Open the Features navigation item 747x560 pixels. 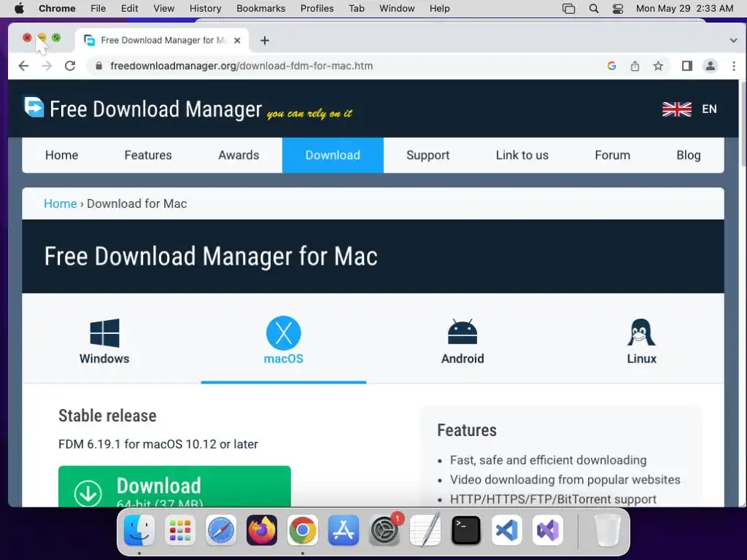(148, 155)
